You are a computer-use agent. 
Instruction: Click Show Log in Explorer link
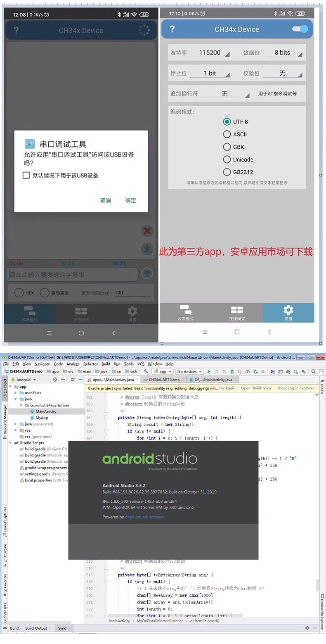[x=295, y=388]
